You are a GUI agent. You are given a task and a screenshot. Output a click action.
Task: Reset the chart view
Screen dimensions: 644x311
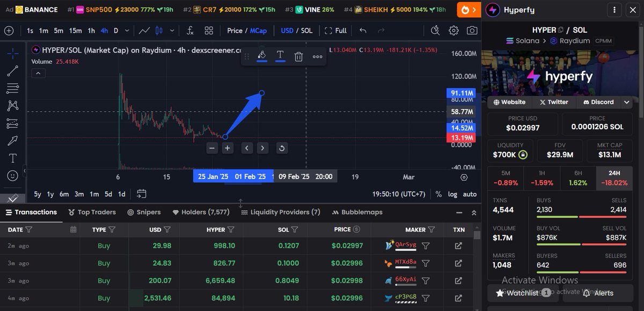[x=282, y=148]
